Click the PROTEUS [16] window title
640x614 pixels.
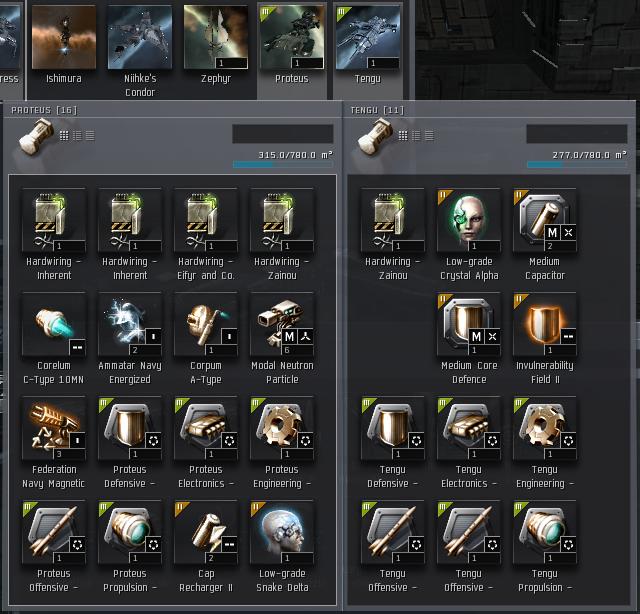(44, 110)
